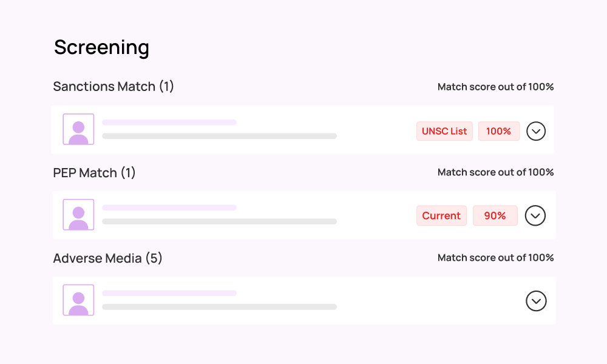Click the Adverse Media match score label
The width and height of the screenshot is (607, 364).
point(495,258)
